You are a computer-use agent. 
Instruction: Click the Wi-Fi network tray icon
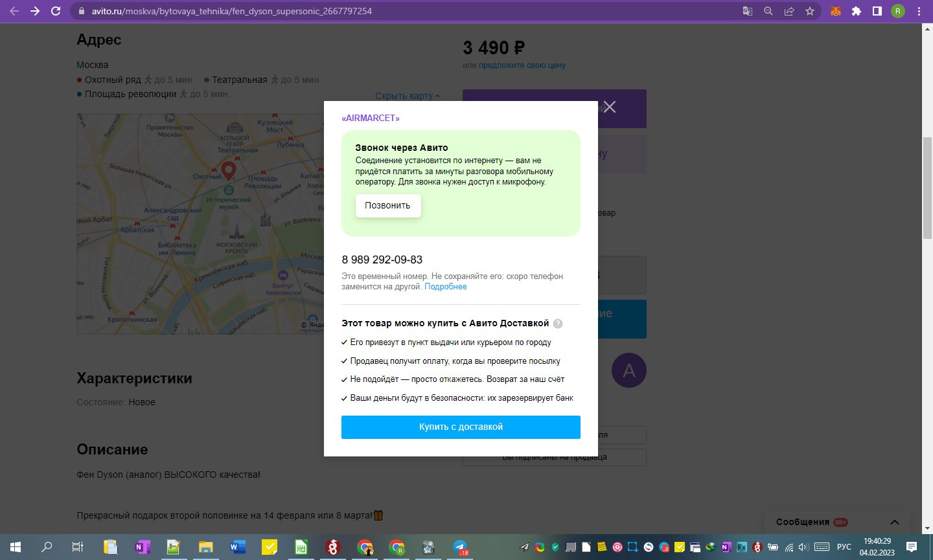tap(789, 547)
